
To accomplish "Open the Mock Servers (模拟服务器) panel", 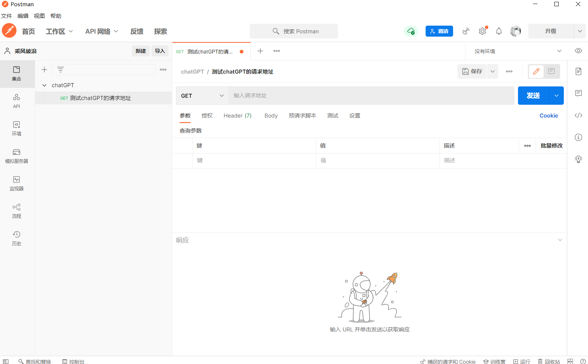I will coord(16,156).
